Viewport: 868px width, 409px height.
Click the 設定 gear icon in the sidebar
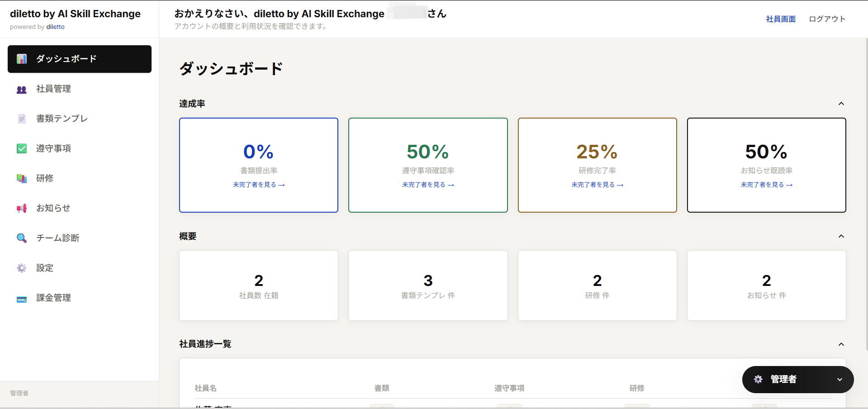[22, 268]
